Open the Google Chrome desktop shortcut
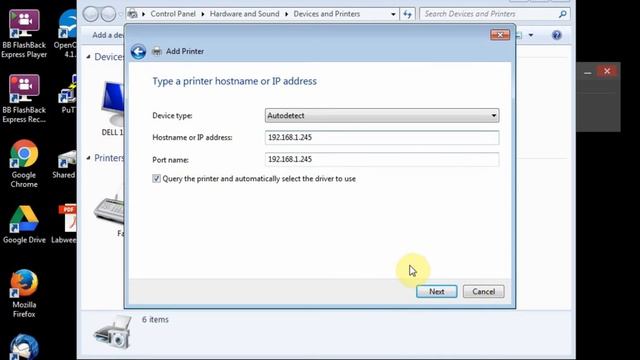 (x=24, y=164)
